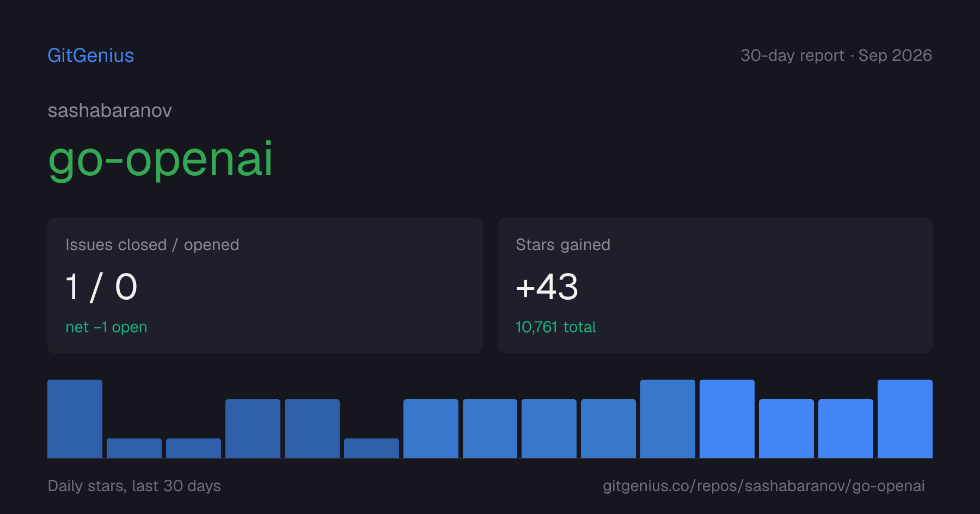Viewport: 980px width, 514px height.
Task: Select the second short bar in the chart
Action: click(134, 448)
